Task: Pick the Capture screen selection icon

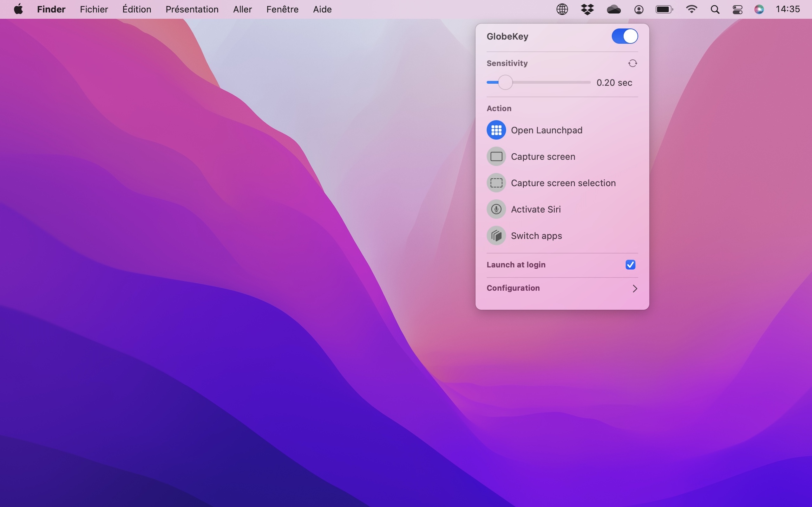Action: pos(496,183)
